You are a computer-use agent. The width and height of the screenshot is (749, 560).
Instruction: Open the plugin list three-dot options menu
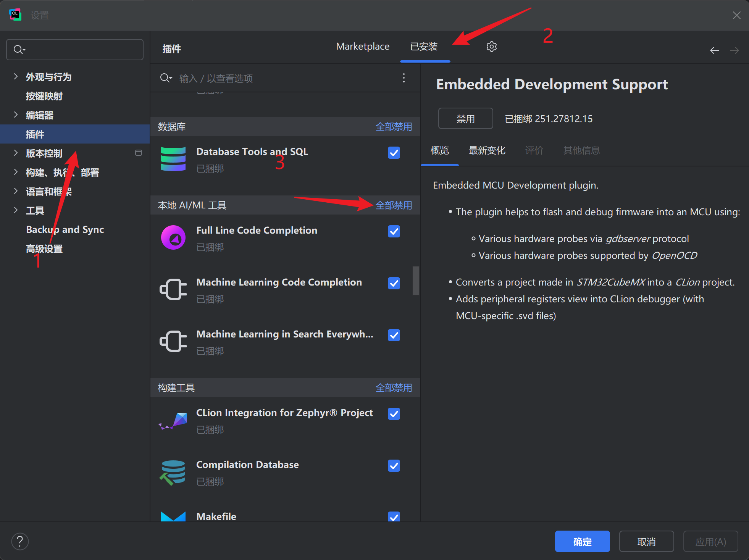point(404,78)
